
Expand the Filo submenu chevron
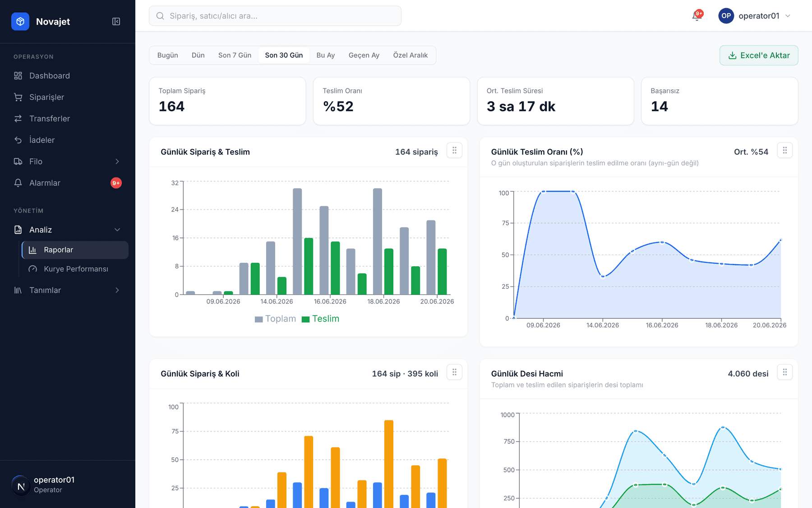[117, 161]
